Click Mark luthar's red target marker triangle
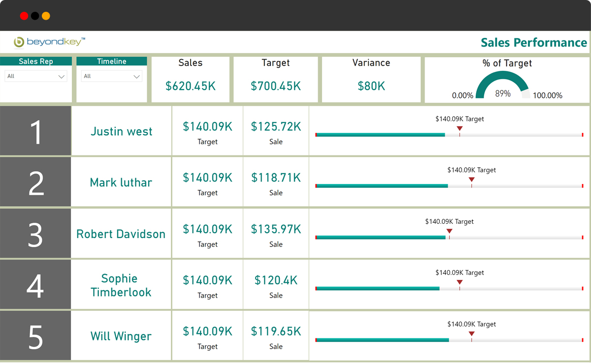 [x=471, y=180]
